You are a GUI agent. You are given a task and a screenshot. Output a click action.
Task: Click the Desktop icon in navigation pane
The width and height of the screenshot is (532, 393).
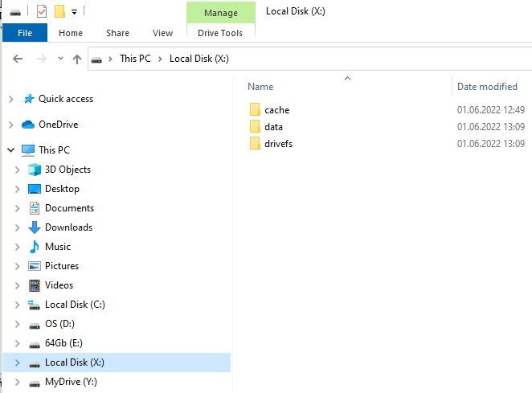[35, 189]
